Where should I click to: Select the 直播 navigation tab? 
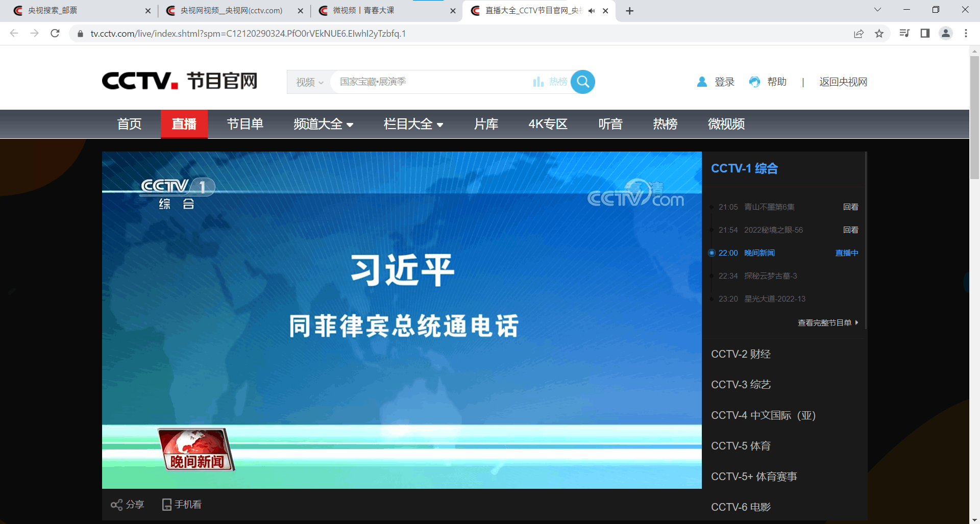click(184, 124)
